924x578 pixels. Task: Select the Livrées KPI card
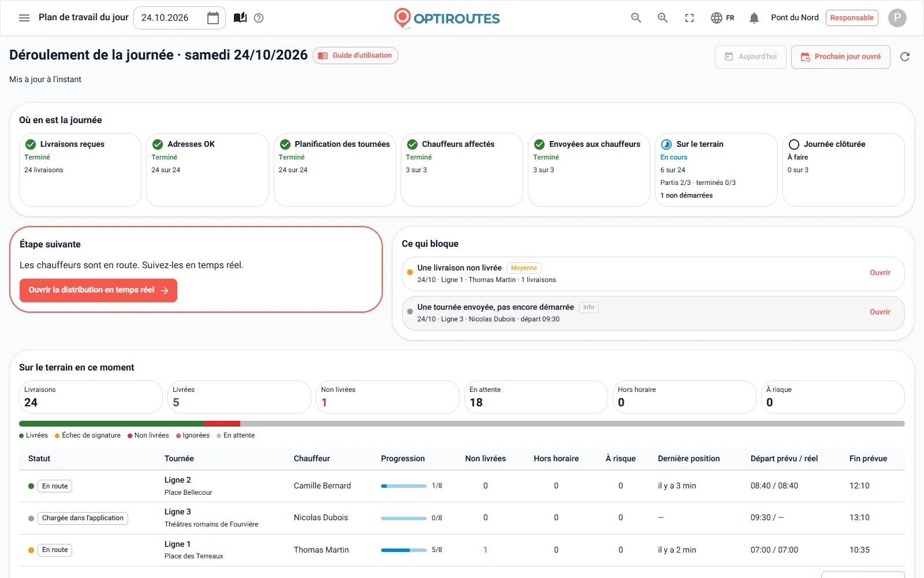click(239, 397)
